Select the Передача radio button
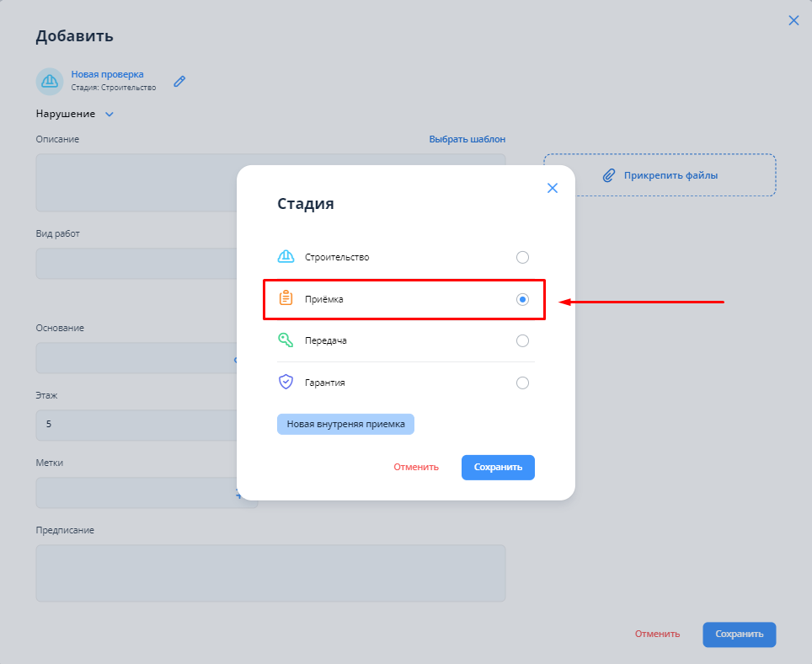812x664 pixels. click(522, 340)
